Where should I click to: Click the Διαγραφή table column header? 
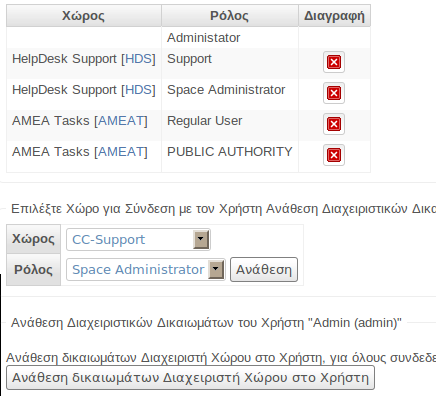pyautogui.click(x=334, y=16)
